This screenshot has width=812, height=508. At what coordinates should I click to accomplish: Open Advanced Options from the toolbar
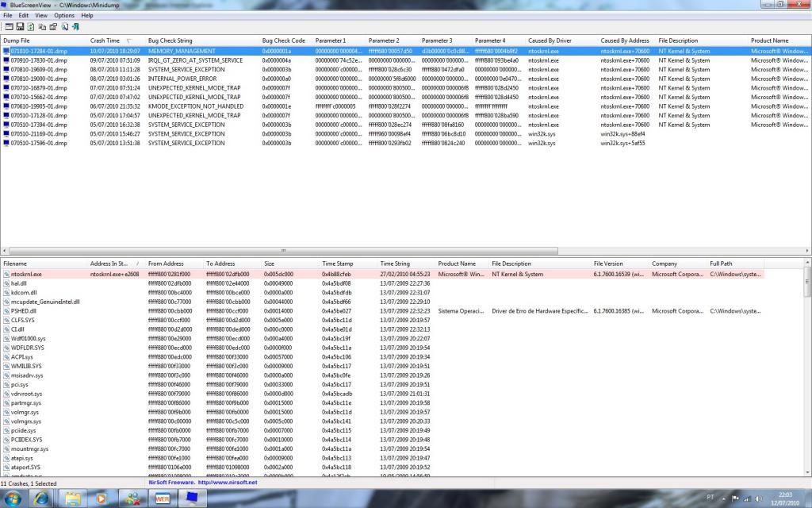click(9, 26)
